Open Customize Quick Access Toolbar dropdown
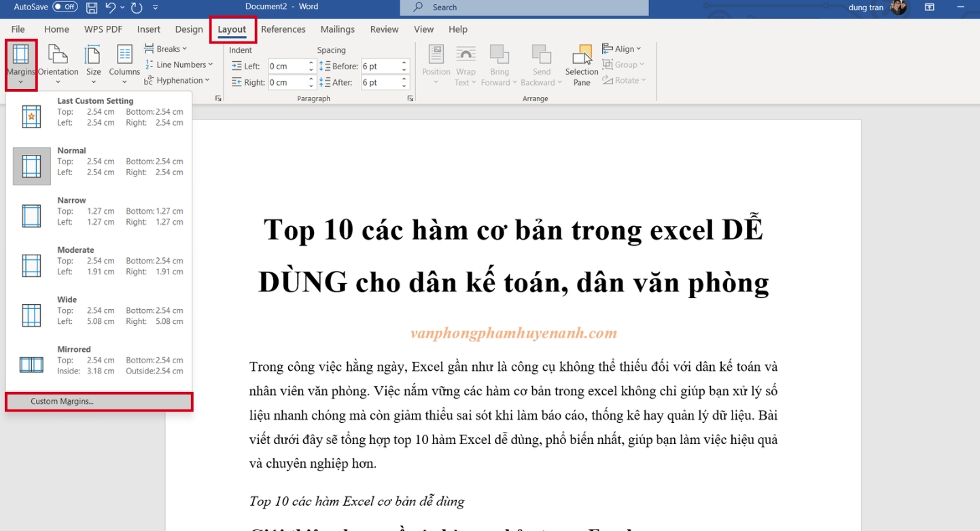The width and height of the screenshot is (980, 531). click(156, 7)
